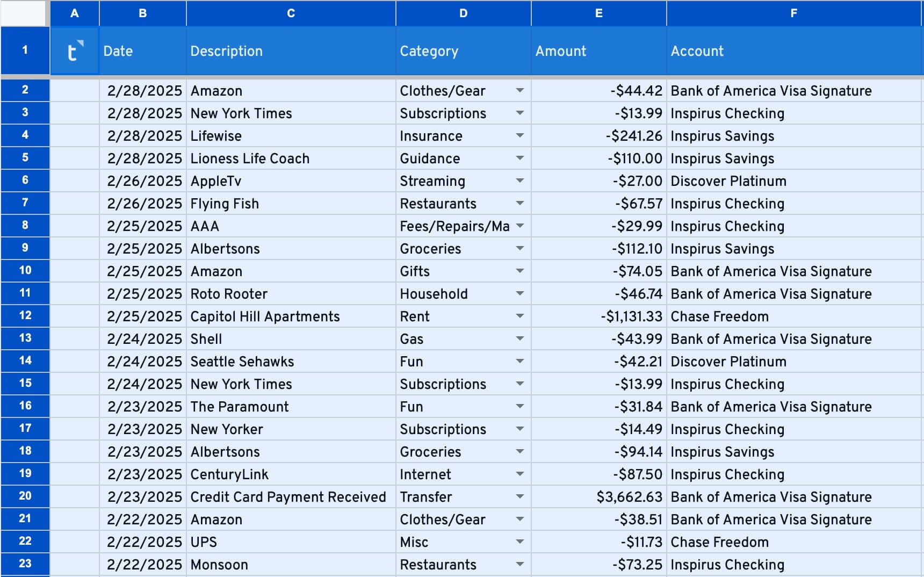This screenshot has width=924, height=577.
Task: Select row 1 header number
Action: [x=25, y=51]
